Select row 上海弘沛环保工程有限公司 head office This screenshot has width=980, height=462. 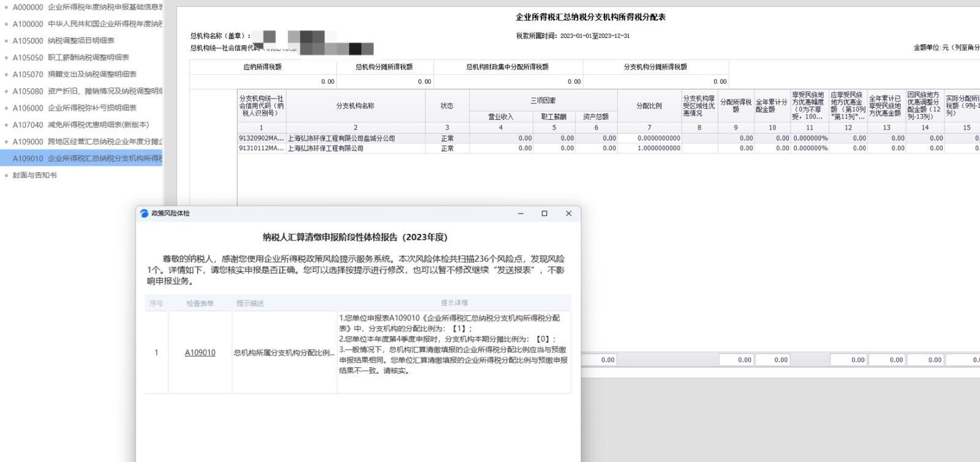coord(325,148)
